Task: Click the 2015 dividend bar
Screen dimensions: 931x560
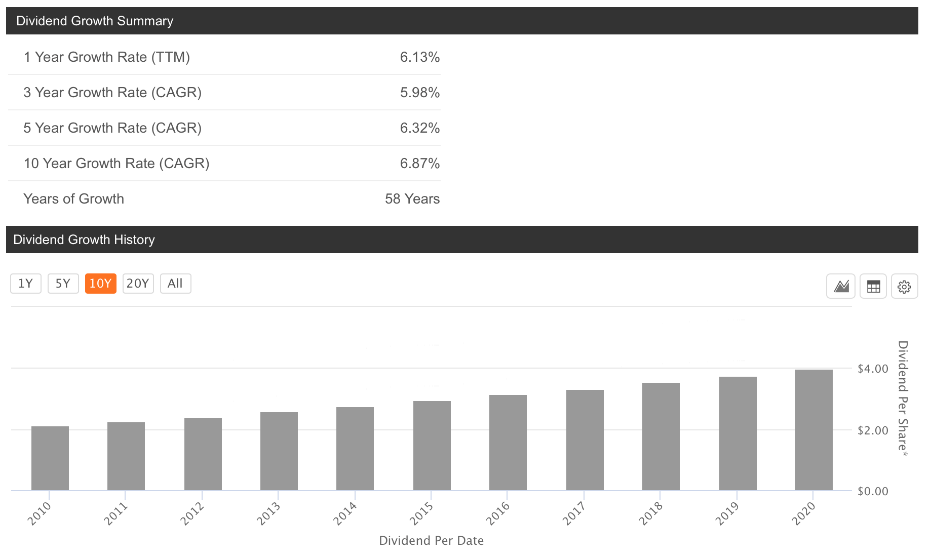Action: point(432,446)
